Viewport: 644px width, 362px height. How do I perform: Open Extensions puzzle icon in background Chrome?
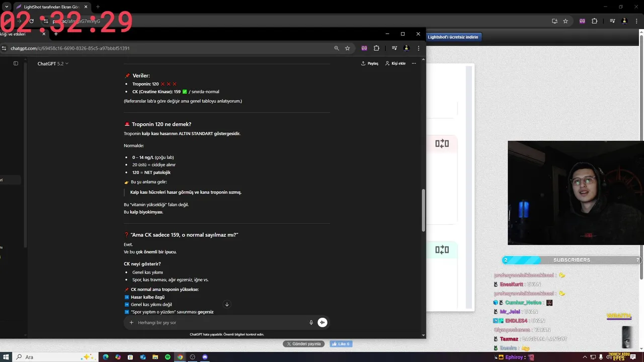(595, 21)
